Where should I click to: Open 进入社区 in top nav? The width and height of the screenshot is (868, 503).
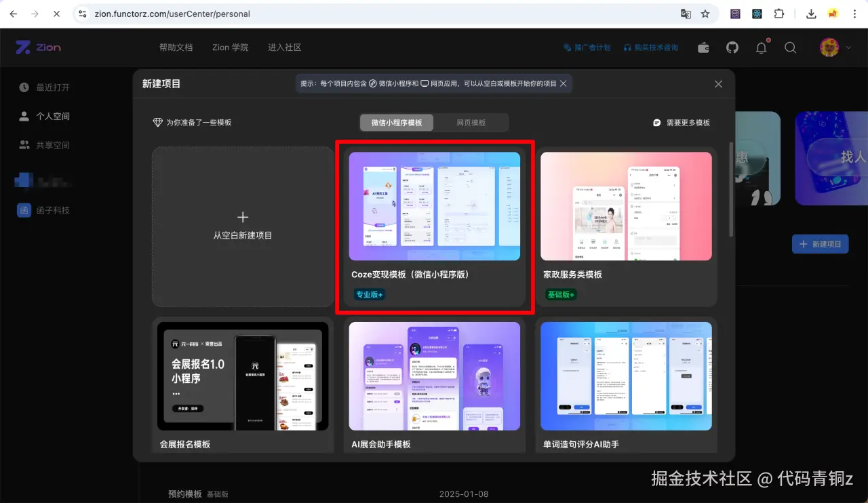point(285,47)
